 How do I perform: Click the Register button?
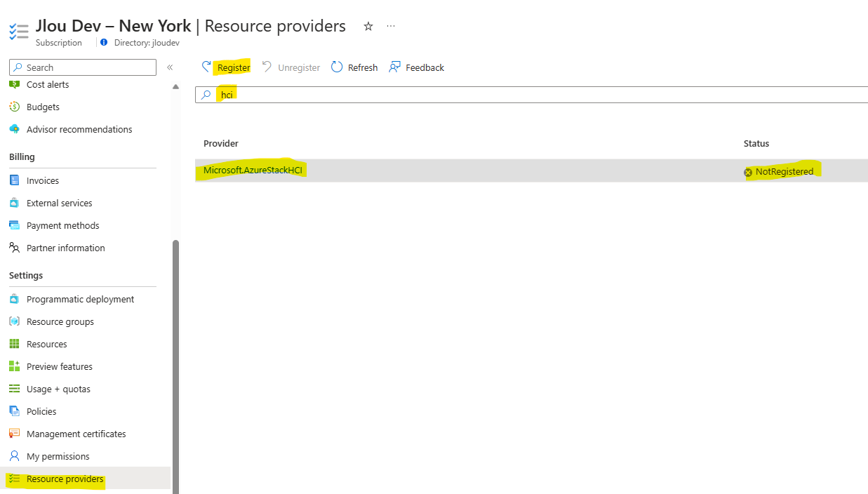[x=226, y=67]
